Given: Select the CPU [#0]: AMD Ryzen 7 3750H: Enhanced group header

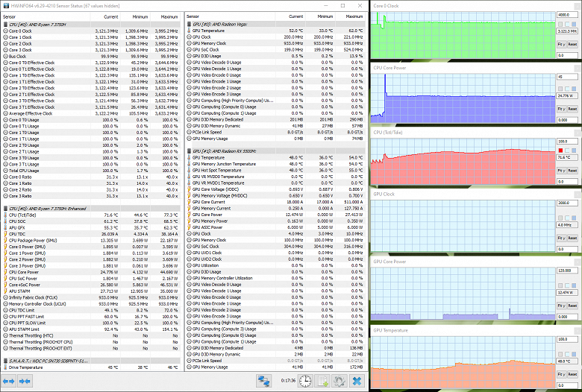Looking at the screenshot, I should 91,209.
